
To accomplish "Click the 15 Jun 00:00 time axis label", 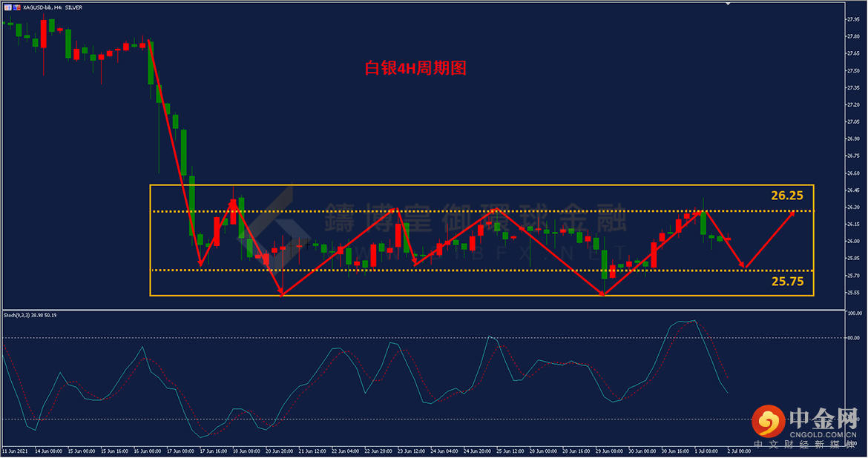I will pyautogui.click(x=82, y=451).
